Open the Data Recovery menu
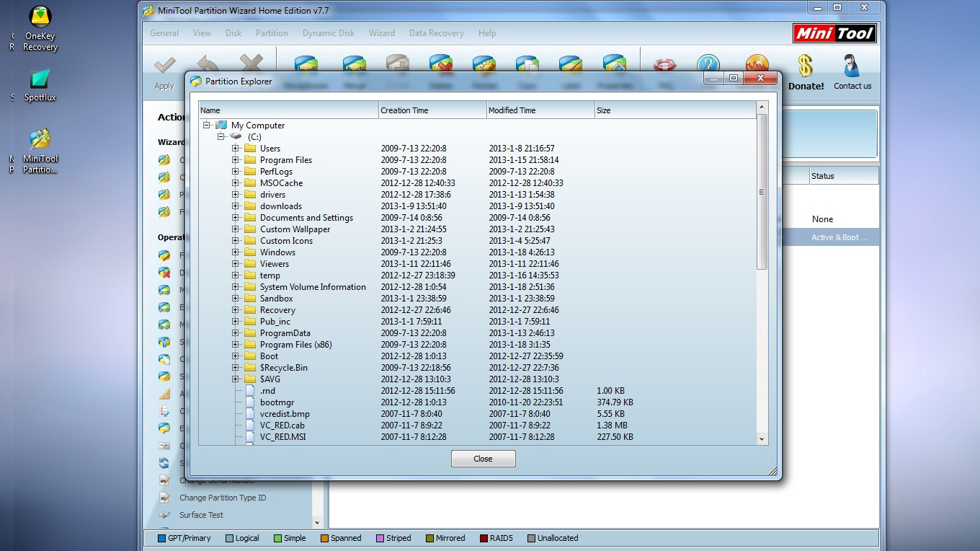 436,33
